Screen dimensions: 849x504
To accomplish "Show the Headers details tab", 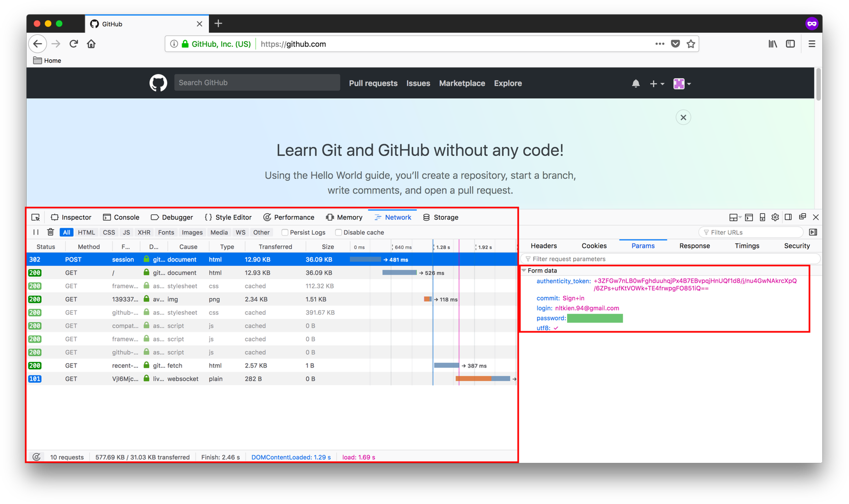I will tap(544, 246).
